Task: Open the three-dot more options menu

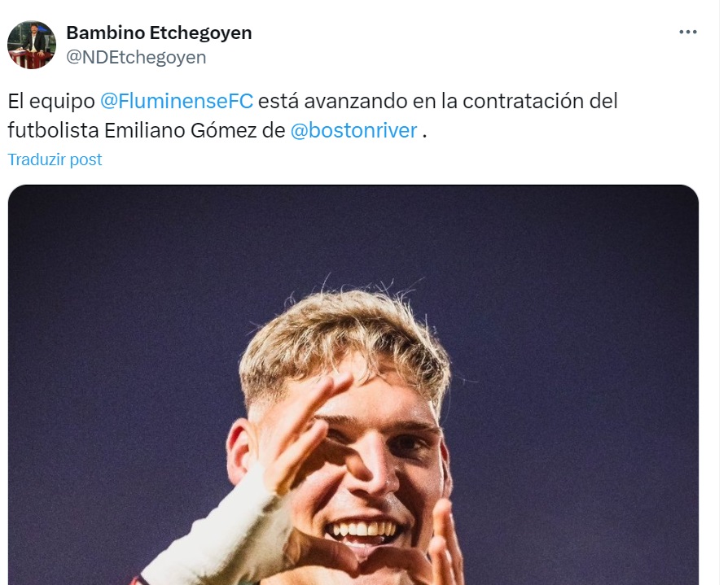Action: pos(687,32)
